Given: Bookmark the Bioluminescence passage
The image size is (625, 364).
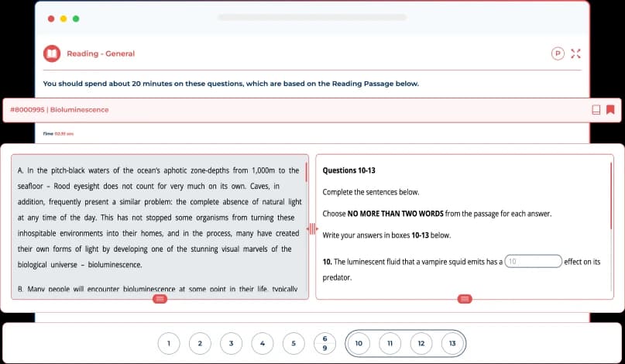Looking at the screenshot, I should (x=610, y=109).
